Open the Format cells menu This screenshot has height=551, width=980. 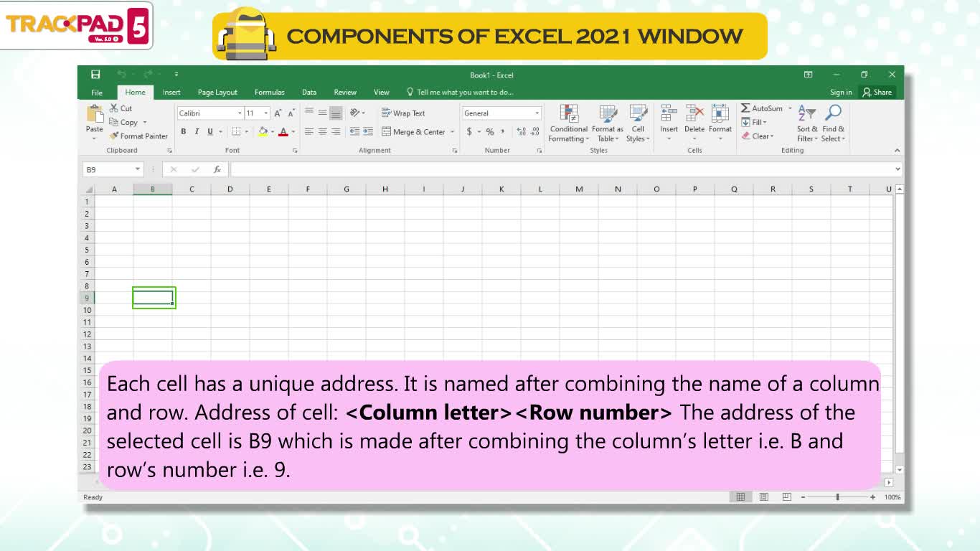[x=720, y=123]
